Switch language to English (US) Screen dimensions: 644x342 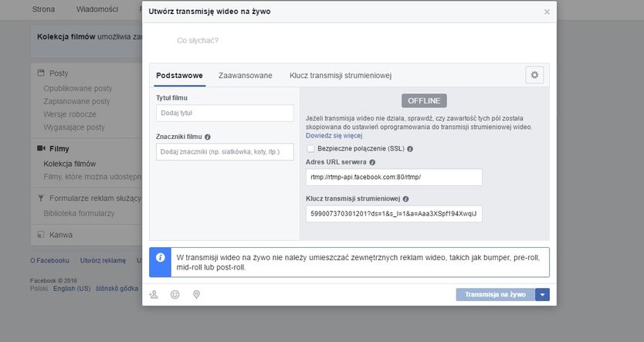pos(72,289)
